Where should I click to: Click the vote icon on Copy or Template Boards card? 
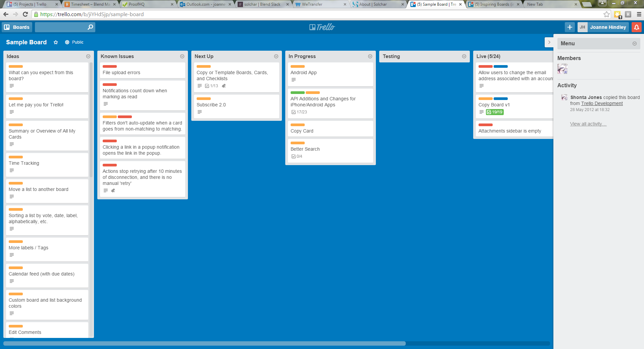(224, 86)
